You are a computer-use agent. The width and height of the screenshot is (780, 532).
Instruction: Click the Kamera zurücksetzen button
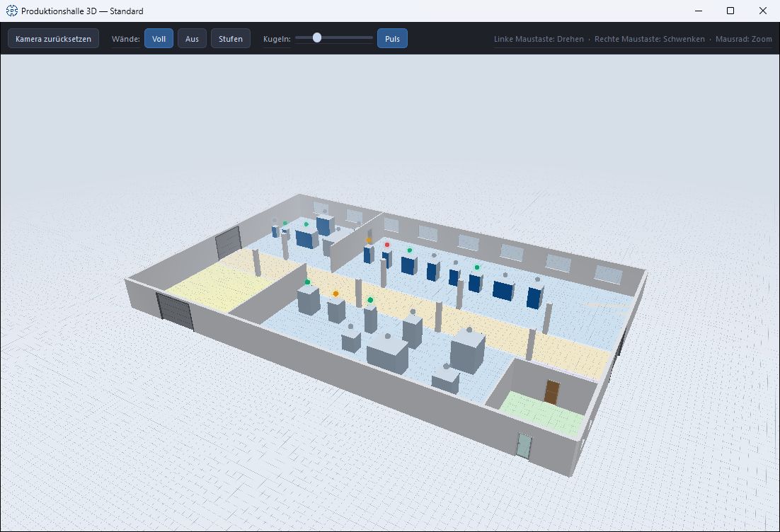[53, 38]
